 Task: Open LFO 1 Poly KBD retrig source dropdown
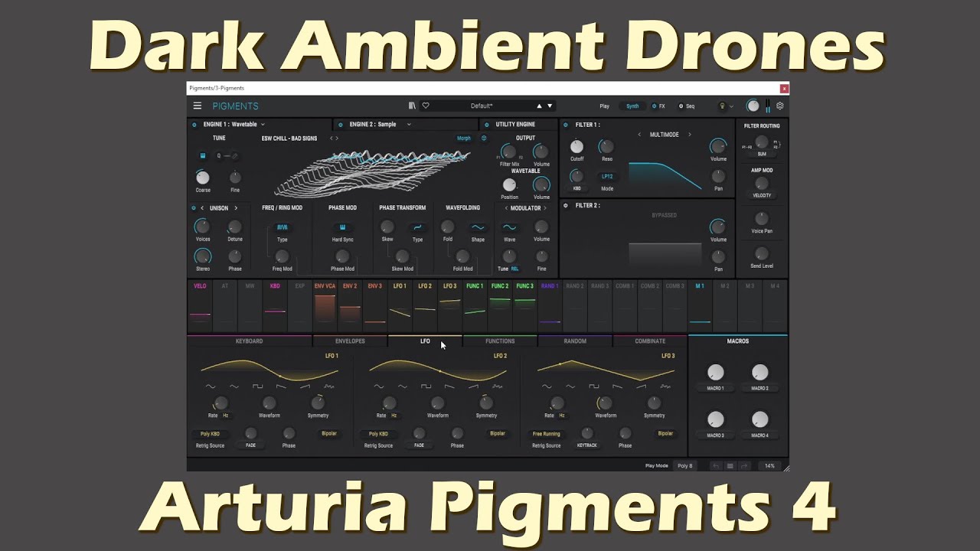point(210,434)
